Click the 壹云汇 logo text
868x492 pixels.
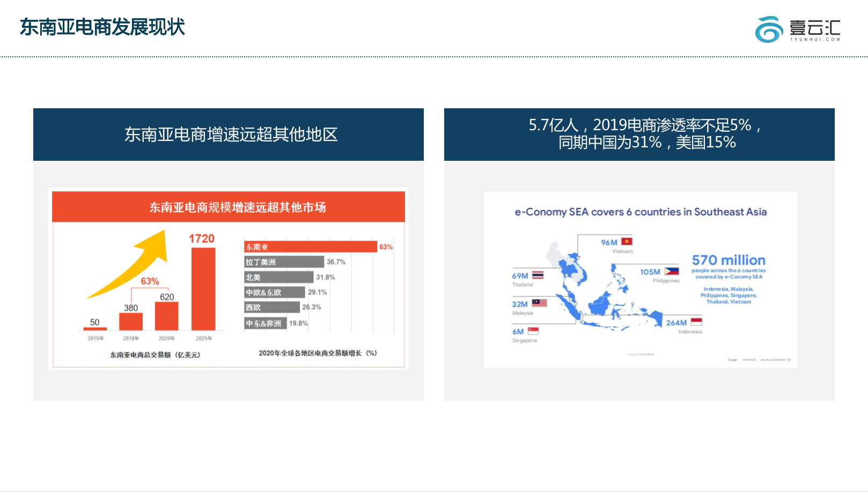[x=815, y=29]
